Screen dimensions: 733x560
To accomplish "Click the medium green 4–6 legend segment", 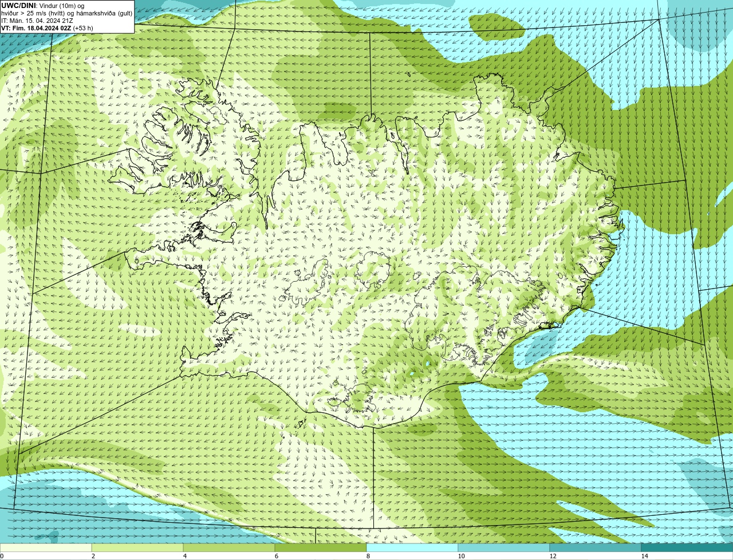I will pos(229,547).
